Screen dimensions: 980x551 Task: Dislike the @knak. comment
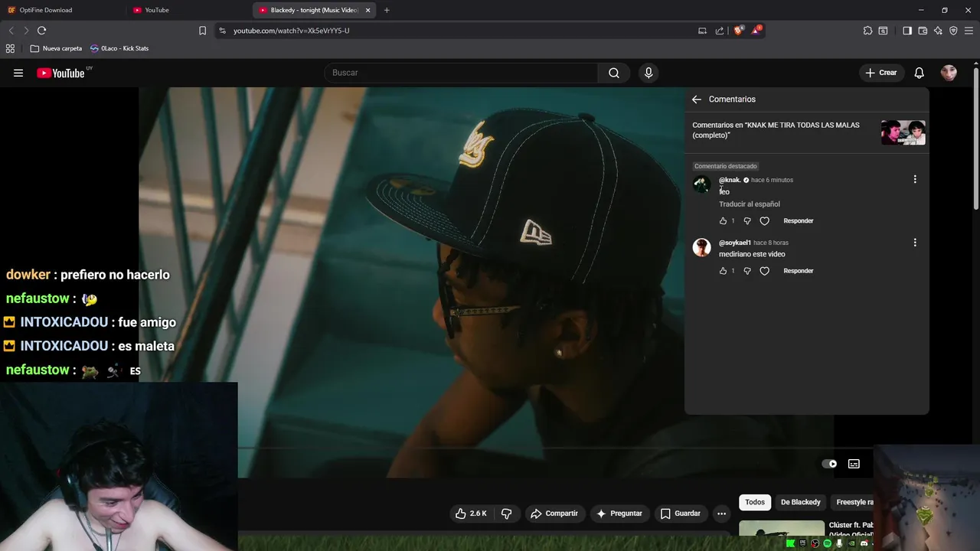click(x=747, y=221)
